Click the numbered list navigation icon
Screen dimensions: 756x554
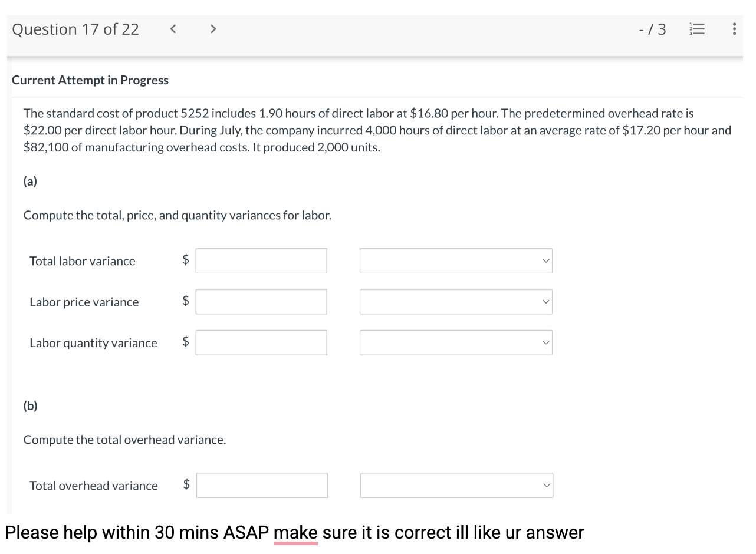697,28
